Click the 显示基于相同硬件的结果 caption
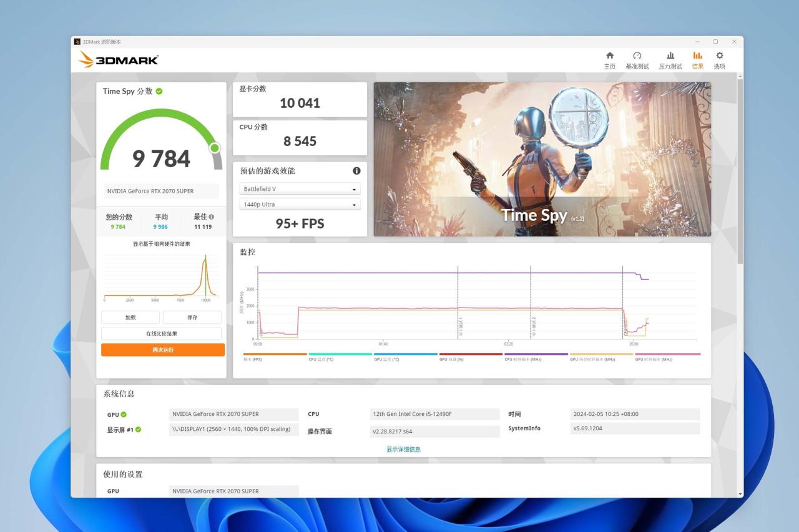Image resolution: width=799 pixels, height=532 pixels. click(x=161, y=244)
